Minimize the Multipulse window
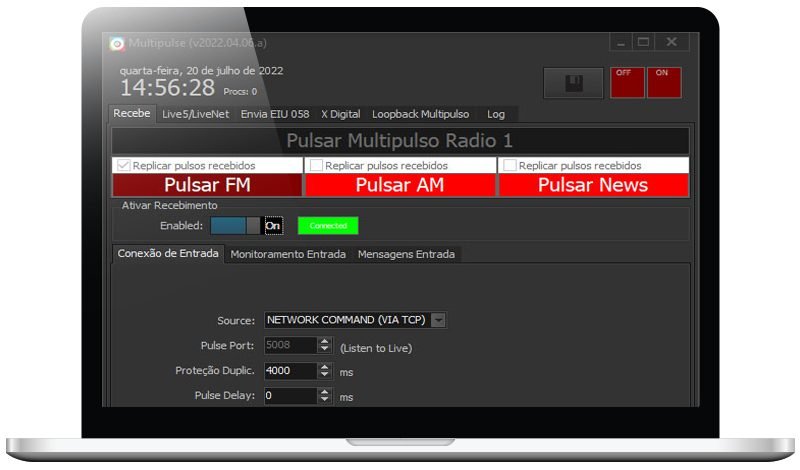The width and height of the screenshot is (800, 470). (620, 42)
